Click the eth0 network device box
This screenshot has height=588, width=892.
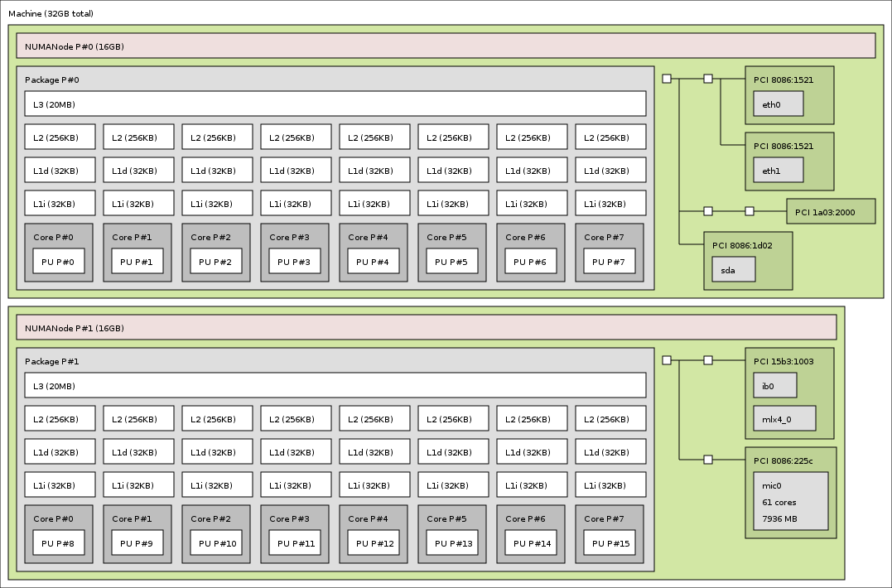click(779, 104)
